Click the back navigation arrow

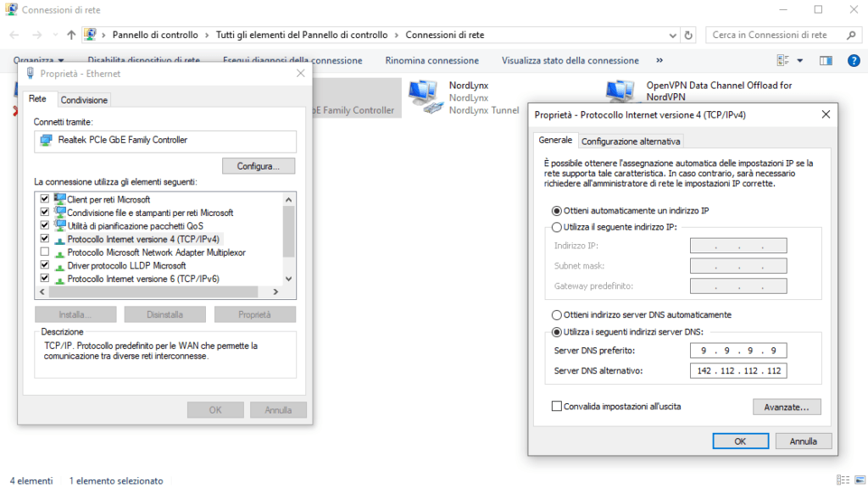coord(14,35)
